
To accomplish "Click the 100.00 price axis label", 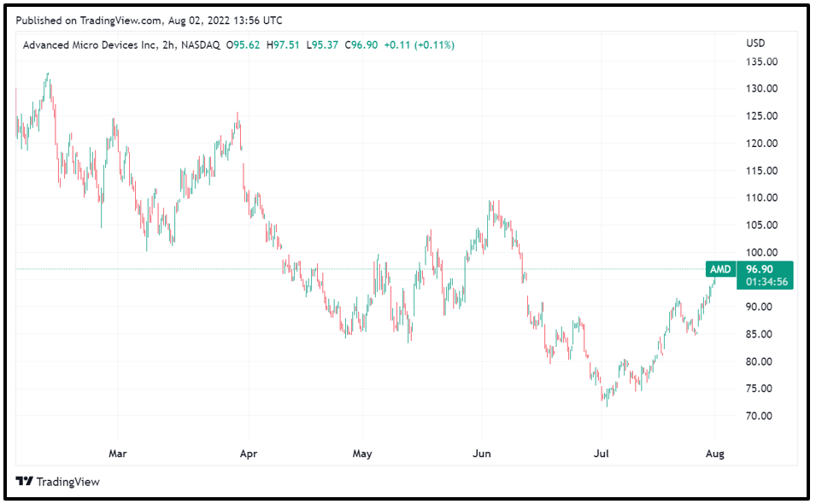I will pos(762,252).
